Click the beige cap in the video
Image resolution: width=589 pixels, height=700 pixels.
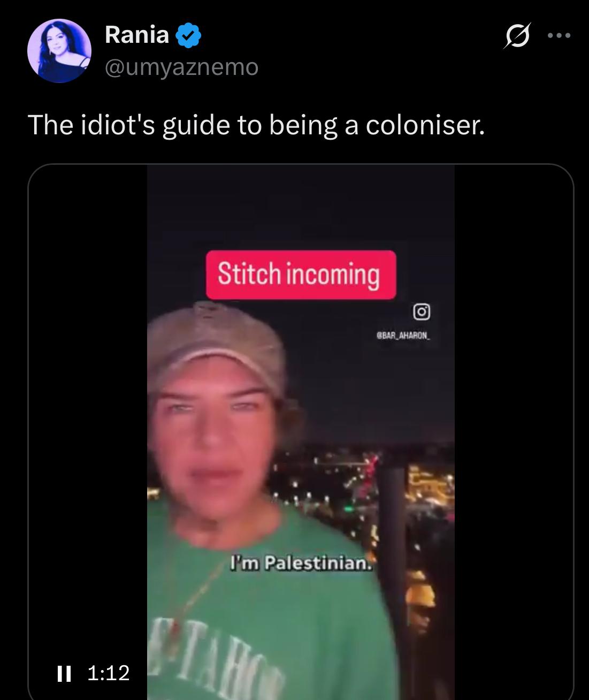click(x=217, y=345)
